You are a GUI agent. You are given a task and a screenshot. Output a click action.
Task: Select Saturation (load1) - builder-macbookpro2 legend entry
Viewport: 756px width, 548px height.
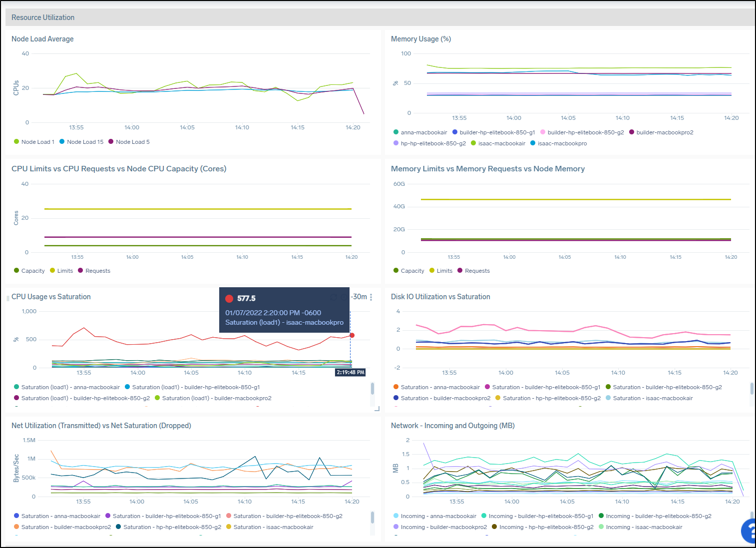coord(213,398)
